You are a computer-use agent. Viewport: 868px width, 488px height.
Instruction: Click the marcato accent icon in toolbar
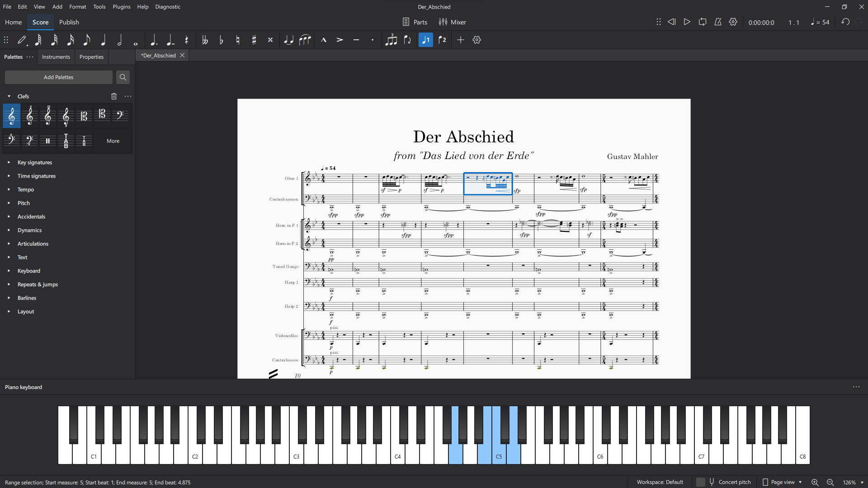[324, 40]
